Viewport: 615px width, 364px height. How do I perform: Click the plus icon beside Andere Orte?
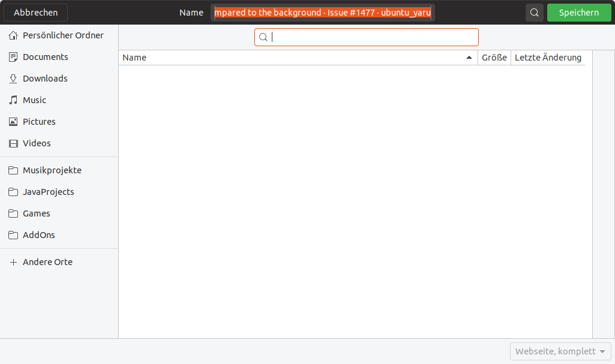click(x=13, y=262)
